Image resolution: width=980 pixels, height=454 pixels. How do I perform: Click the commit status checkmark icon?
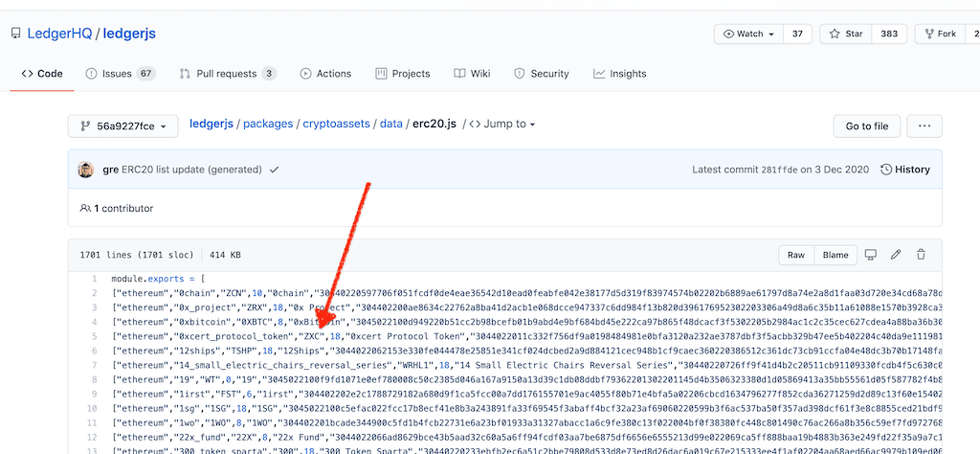click(x=274, y=170)
